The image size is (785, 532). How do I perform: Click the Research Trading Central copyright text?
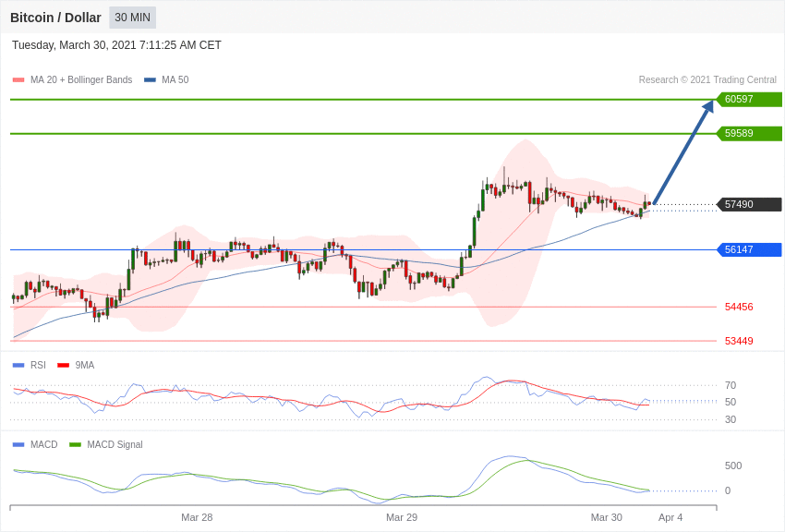pyautogui.click(x=707, y=80)
